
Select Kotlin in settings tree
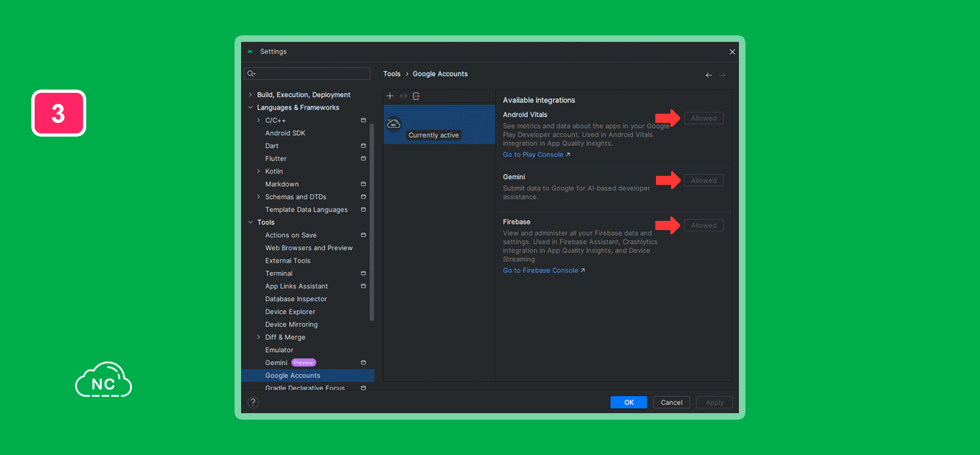[x=274, y=171]
